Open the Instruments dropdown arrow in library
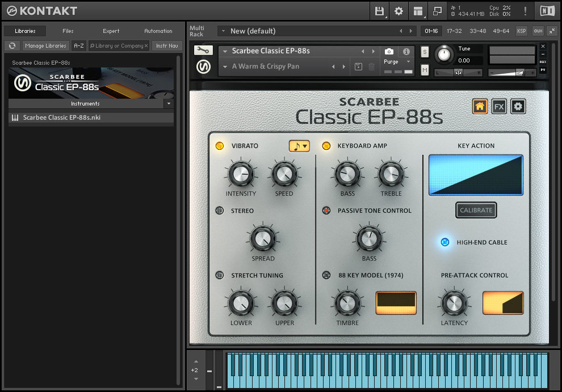 [x=168, y=104]
